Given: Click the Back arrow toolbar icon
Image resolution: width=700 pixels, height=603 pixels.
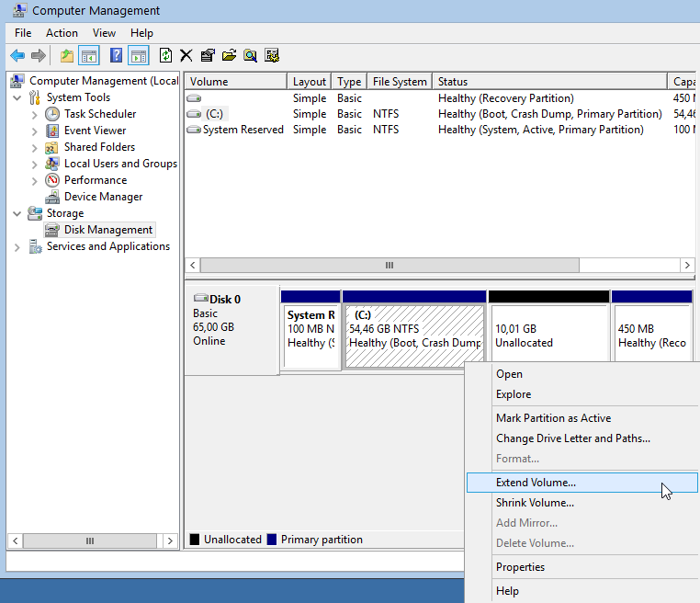Looking at the screenshot, I should point(17,55).
